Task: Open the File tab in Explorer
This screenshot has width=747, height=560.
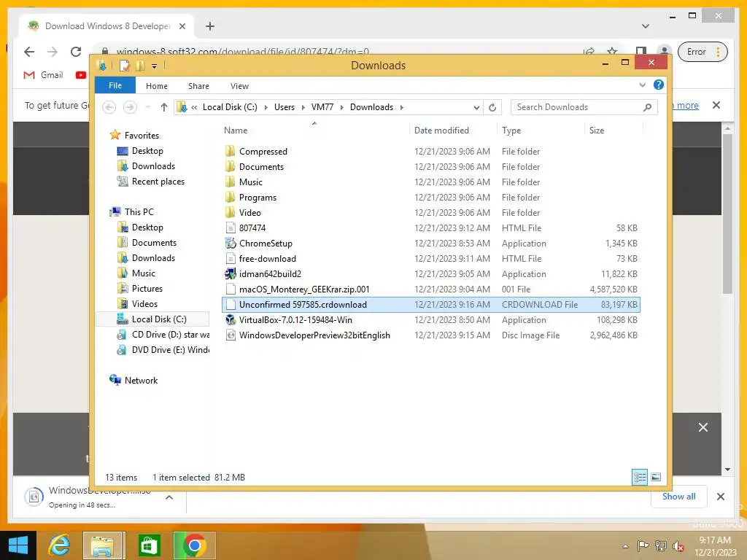Action: click(x=115, y=86)
